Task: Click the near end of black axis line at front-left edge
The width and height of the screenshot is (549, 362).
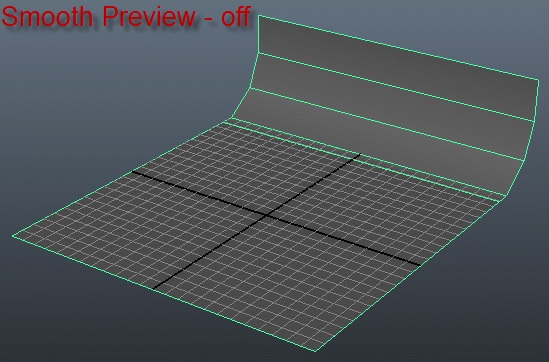Action: click(x=153, y=289)
